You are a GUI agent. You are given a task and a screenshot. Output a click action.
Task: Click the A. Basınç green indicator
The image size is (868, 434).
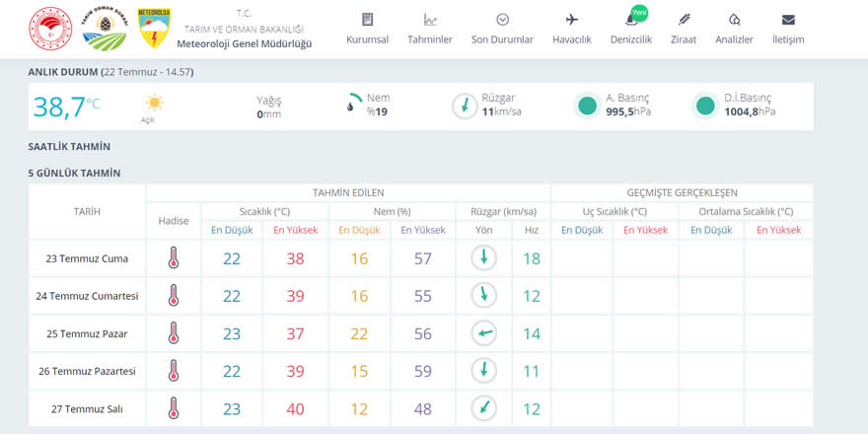click(x=588, y=106)
